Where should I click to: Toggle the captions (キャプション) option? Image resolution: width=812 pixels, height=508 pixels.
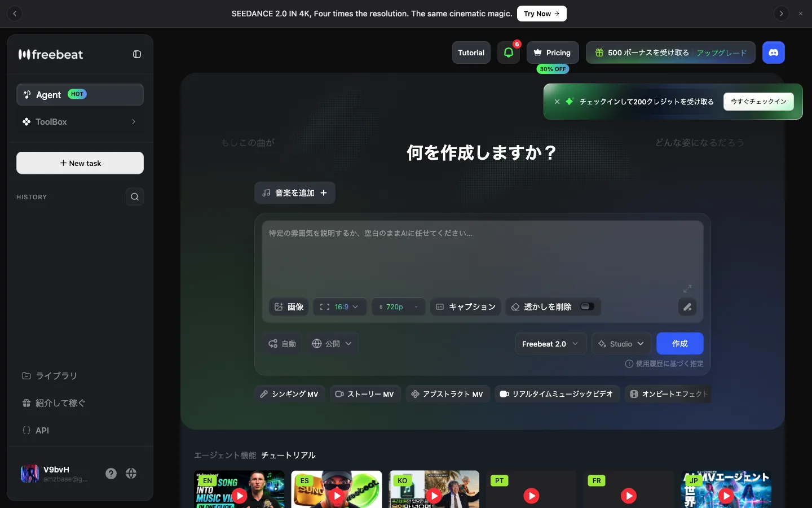[466, 307]
